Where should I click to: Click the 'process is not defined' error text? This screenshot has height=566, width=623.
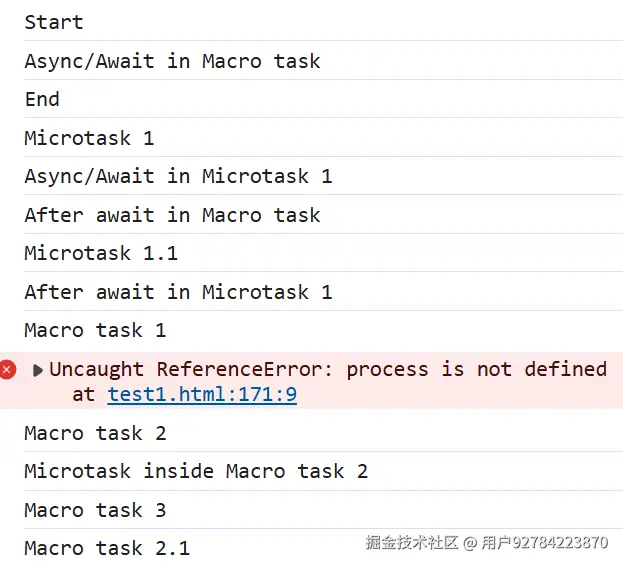[x=476, y=370]
